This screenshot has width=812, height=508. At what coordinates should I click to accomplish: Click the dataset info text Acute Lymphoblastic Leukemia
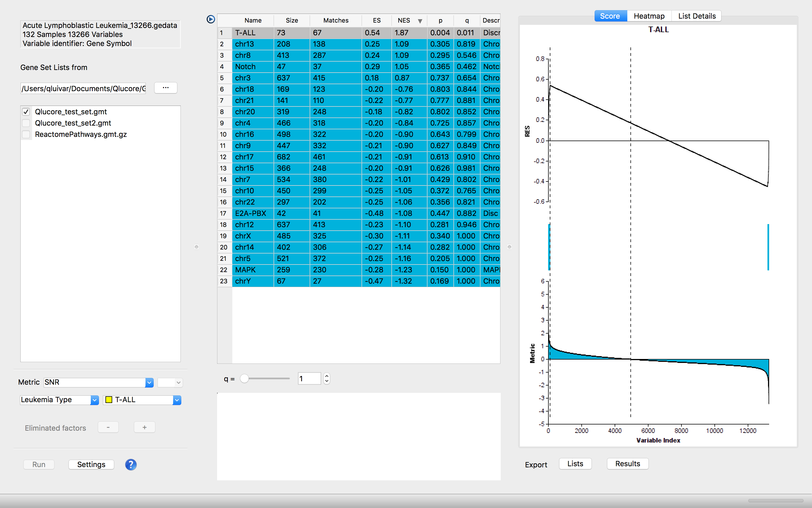(100, 25)
